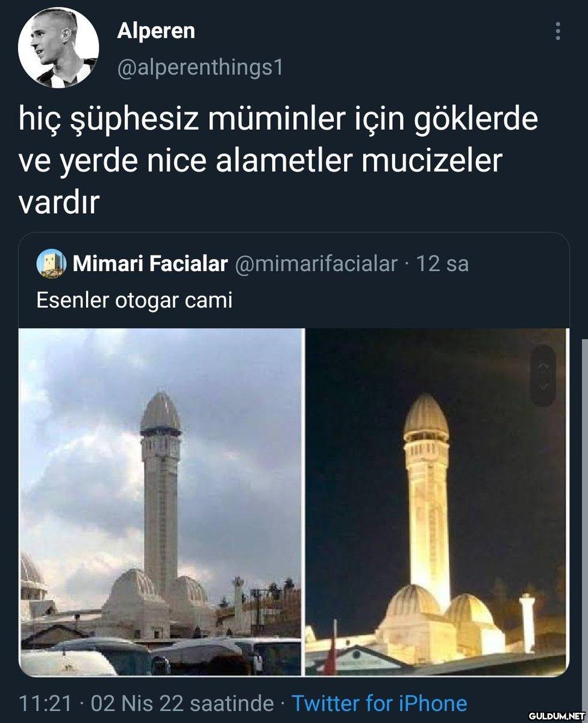588x723 pixels.
Task: Open the three-dot tweet options menu
Action: click(x=558, y=31)
